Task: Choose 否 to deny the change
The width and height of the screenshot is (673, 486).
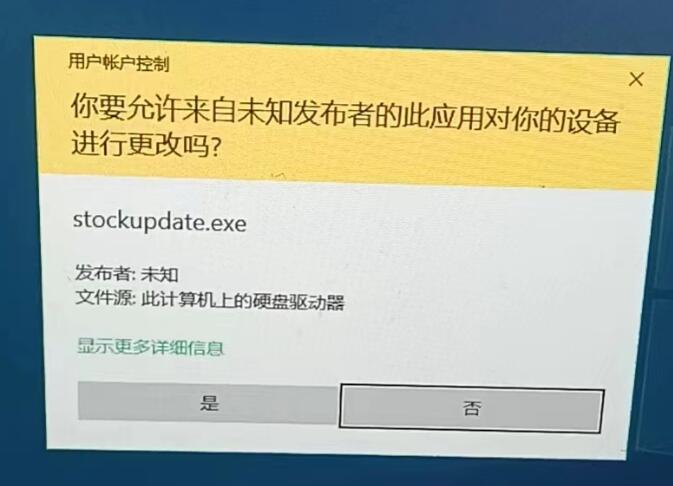Action: [471, 408]
